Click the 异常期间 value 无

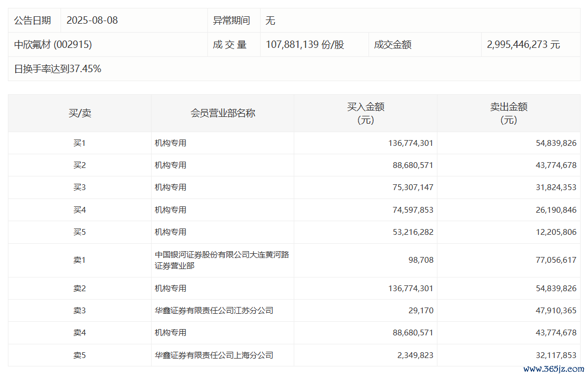(x=271, y=21)
